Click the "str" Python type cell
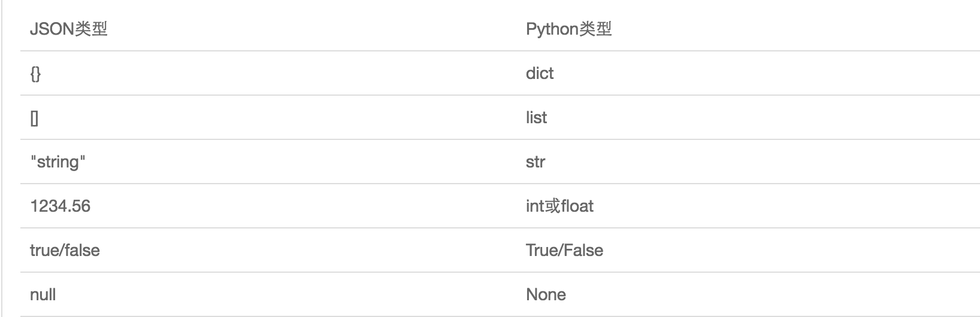Image resolution: width=980 pixels, height=317 pixels. click(535, 161)
